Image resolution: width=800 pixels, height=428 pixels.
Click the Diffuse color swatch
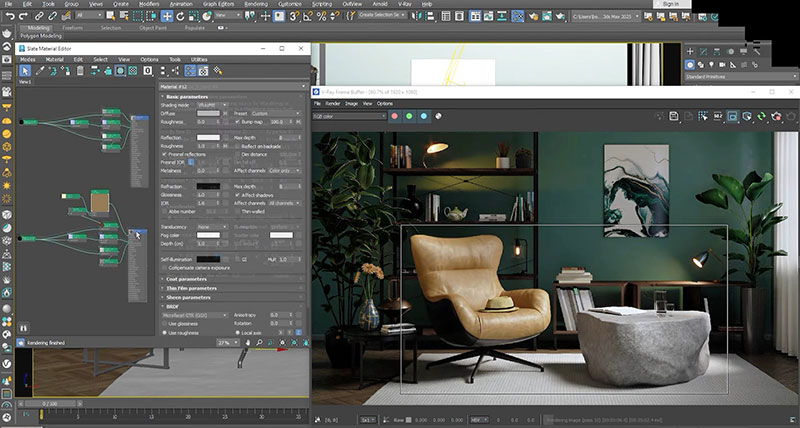coord(208,113)
